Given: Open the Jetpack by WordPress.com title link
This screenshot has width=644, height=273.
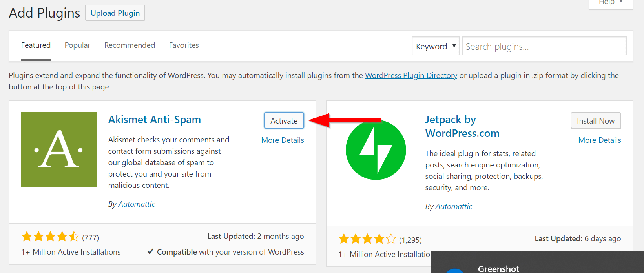Looking at the screenshot, I should (462, 126).
